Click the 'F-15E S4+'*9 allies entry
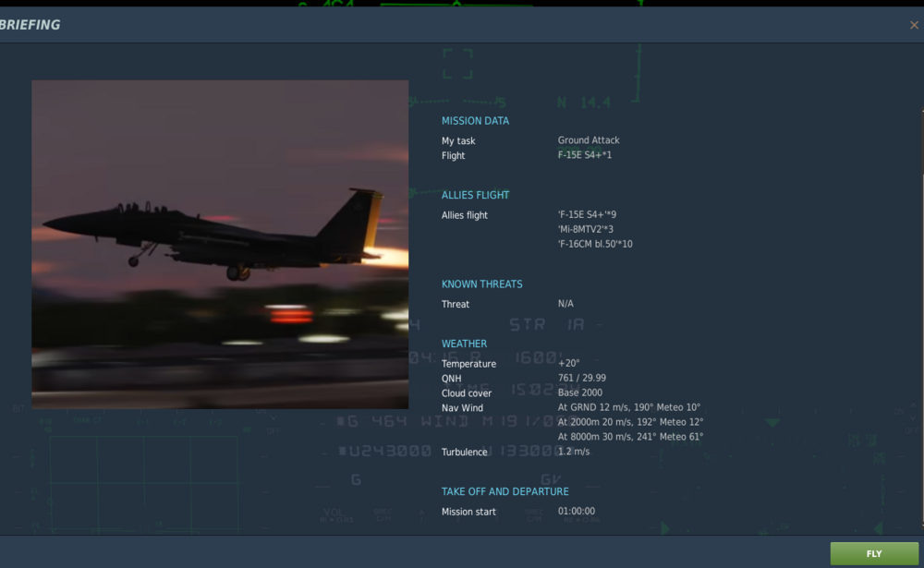Image resolution: width=924 pixels, height=568 pixels. pos(587,214)
